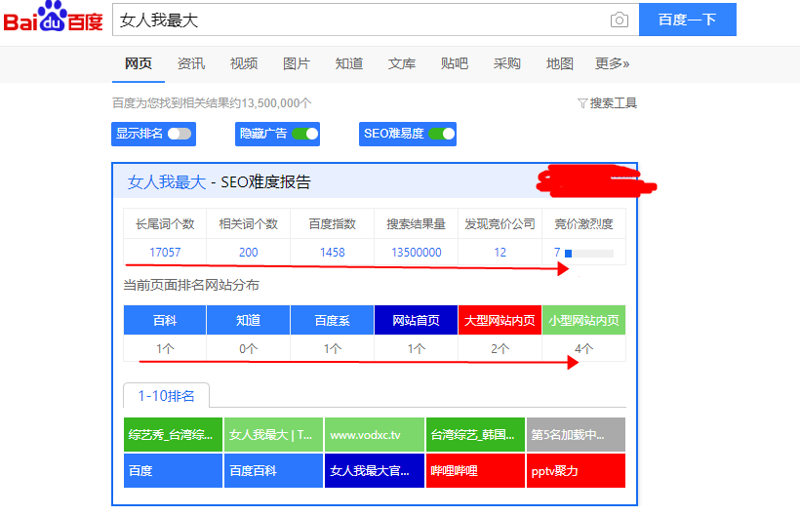Viewport: 800px width, 516px height.
Task: Open the 图片 tab
Action: 296,63
